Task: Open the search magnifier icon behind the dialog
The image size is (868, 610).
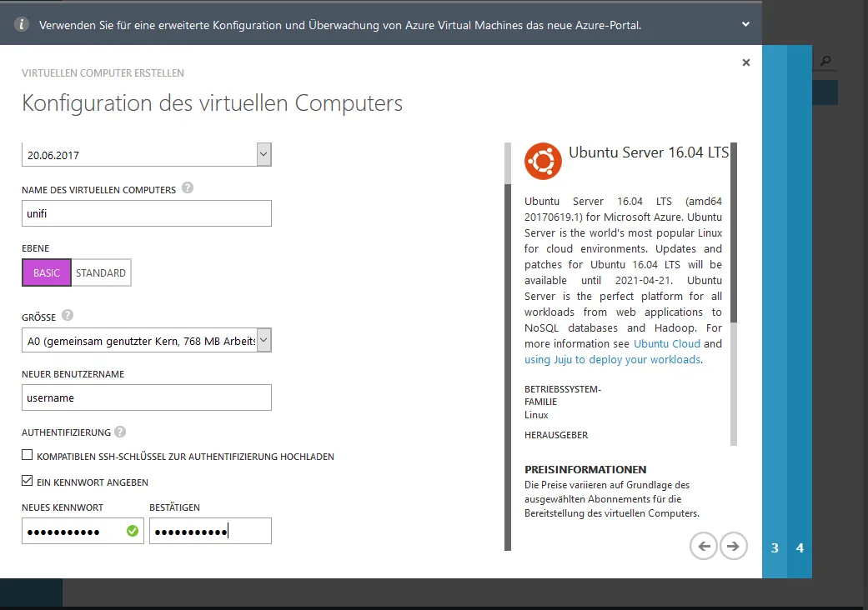Action: tap(825, 61)
